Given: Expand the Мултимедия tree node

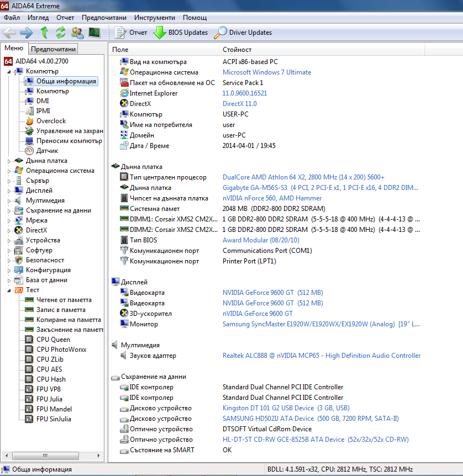Looking at the screenshot, I should [9, 201].
